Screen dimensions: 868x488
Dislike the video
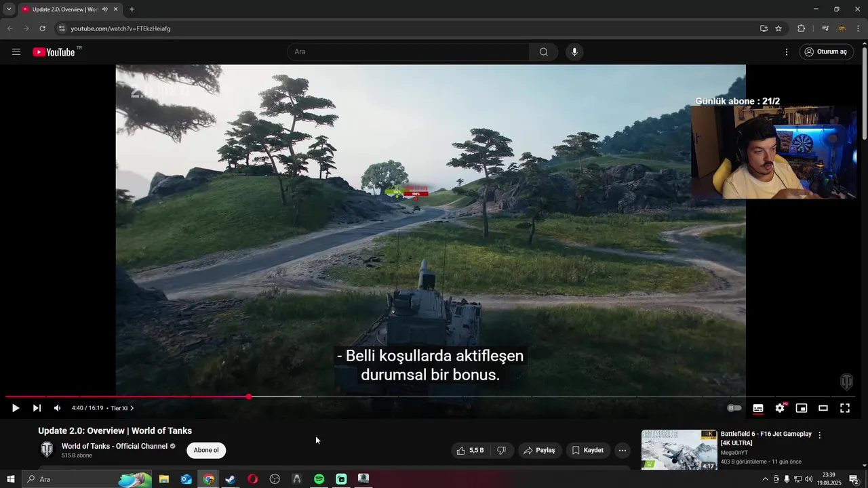tap(502, 450)
